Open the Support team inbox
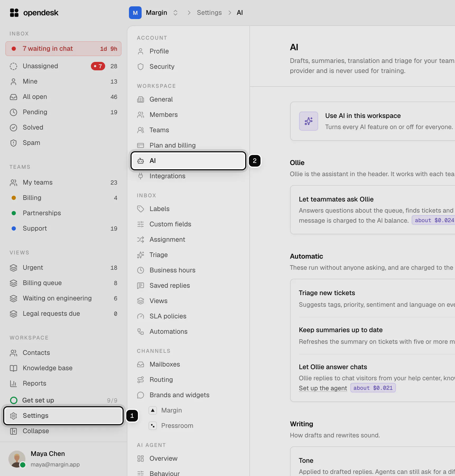455x476 pixels. pos(63,228)
